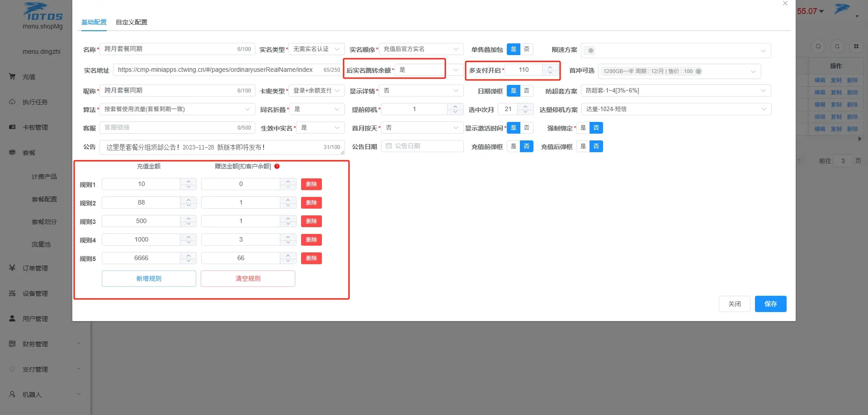The width and height of the screenshot is (868, 415).
Task: Click the search icon in the background toolbar
Action: [x=818, y=47]
